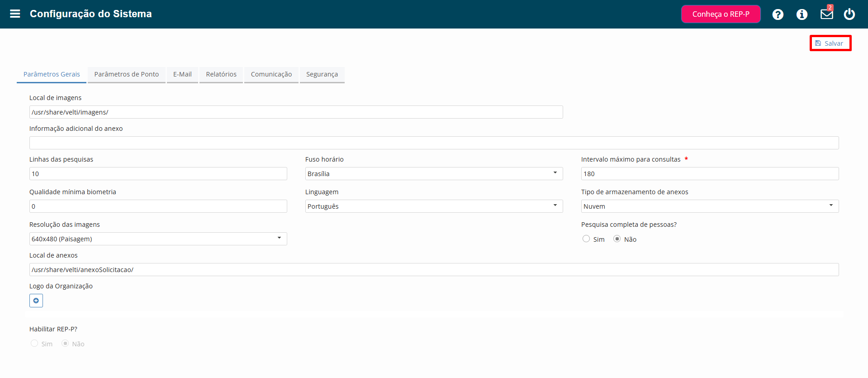Select Não for Pesquisa completa de pessoas
The width and height of the screenshot is (868, 378).
tap(617, 239)
